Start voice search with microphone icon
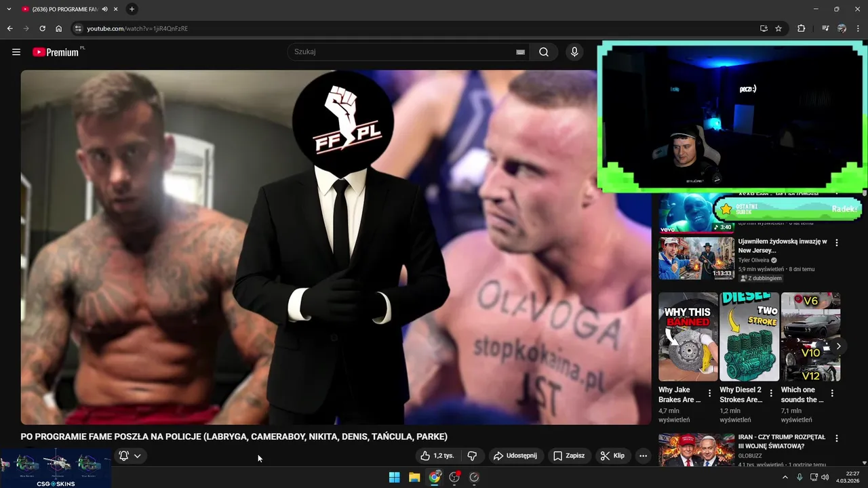Screen dimensions: 868x488 point(574,52)
